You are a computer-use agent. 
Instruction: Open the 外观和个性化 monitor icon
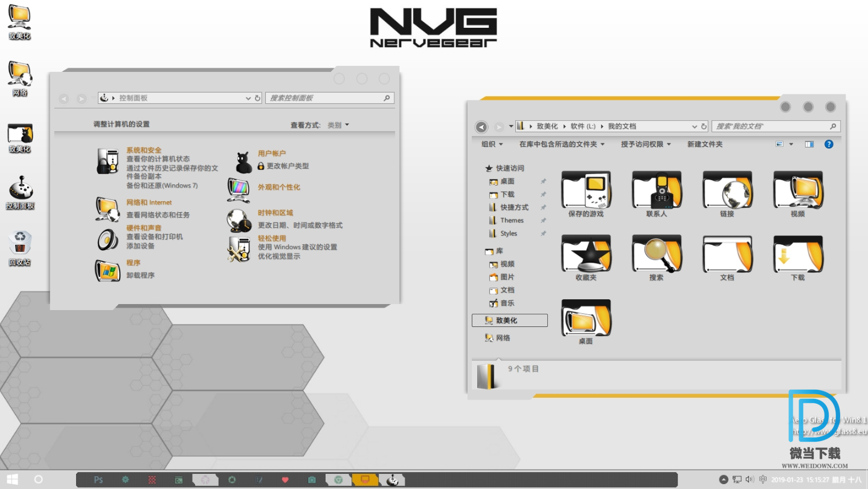click(x=239, y=190)
